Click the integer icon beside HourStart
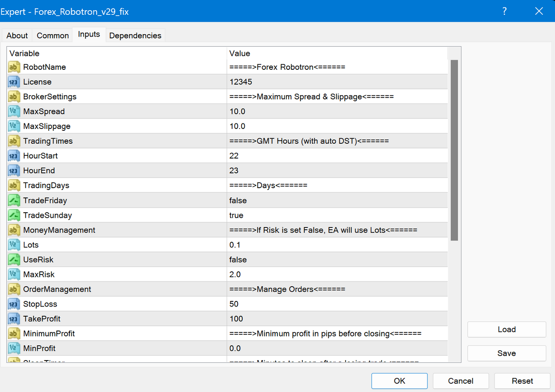 click(14, 156)
